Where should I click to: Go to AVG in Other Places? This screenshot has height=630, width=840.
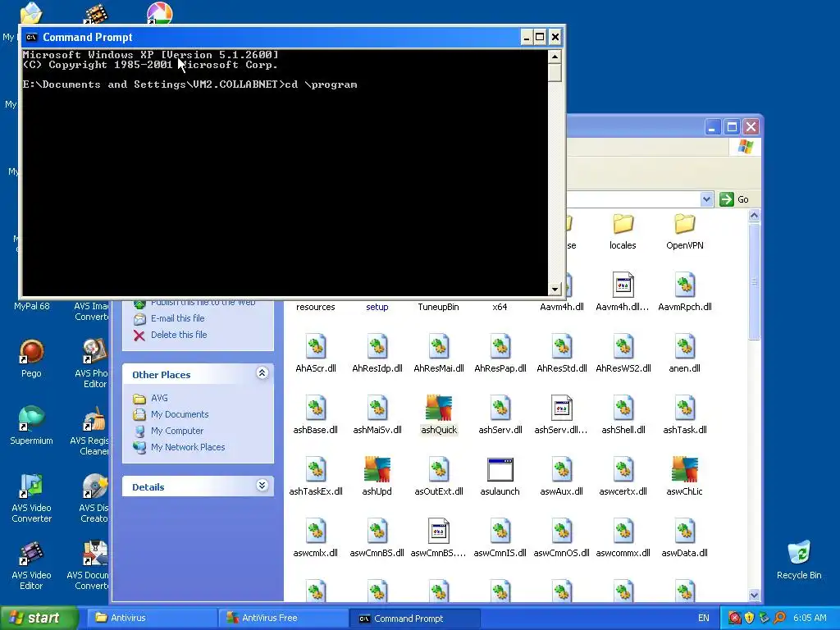click(x=159, y=398)
